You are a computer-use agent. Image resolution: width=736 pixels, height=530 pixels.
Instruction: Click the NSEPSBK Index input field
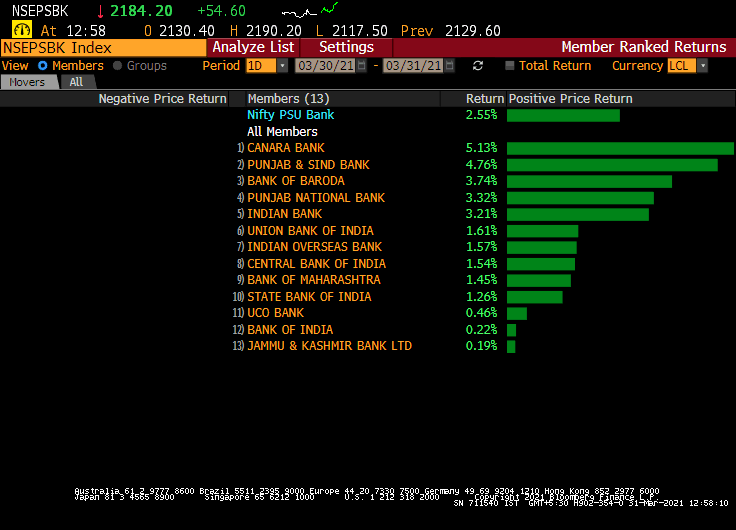point(105,47)
